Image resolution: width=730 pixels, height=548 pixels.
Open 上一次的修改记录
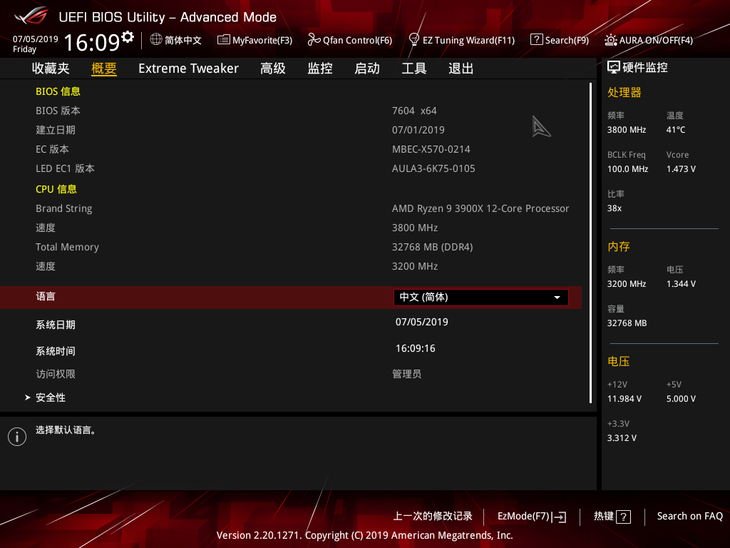pos(433,516)
